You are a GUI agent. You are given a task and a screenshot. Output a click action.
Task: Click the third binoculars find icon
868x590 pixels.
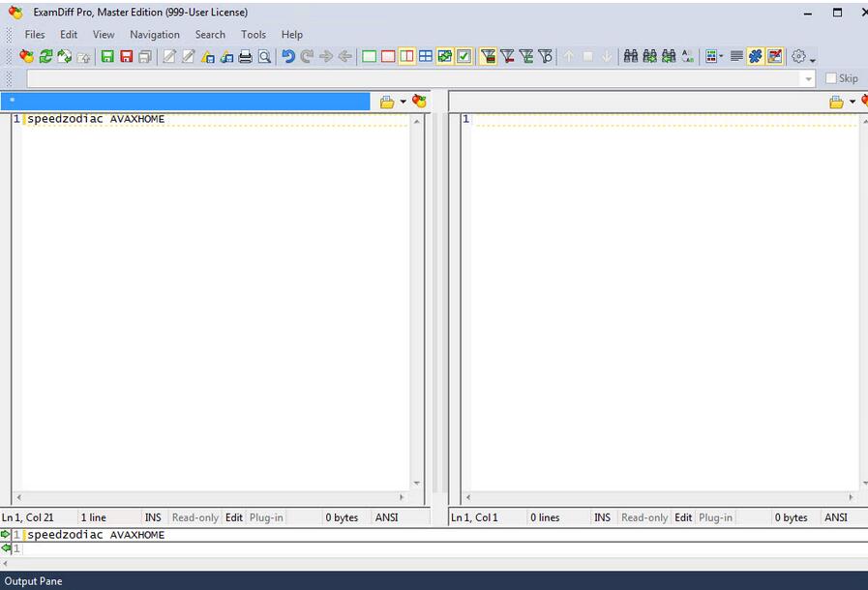[x=669, y=56]
